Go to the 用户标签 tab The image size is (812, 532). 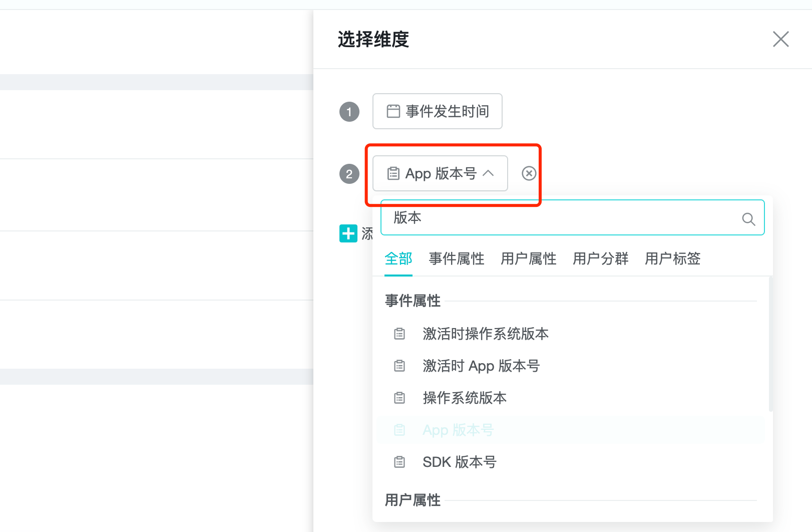click(x=672, y=258)
